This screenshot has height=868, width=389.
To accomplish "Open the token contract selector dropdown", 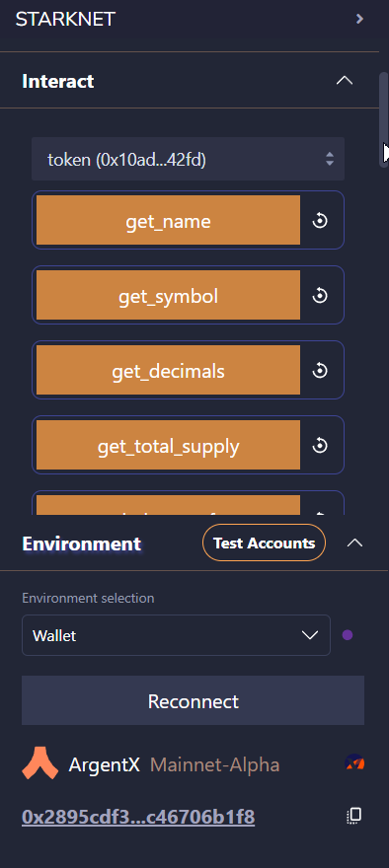I will coord(188,159).
